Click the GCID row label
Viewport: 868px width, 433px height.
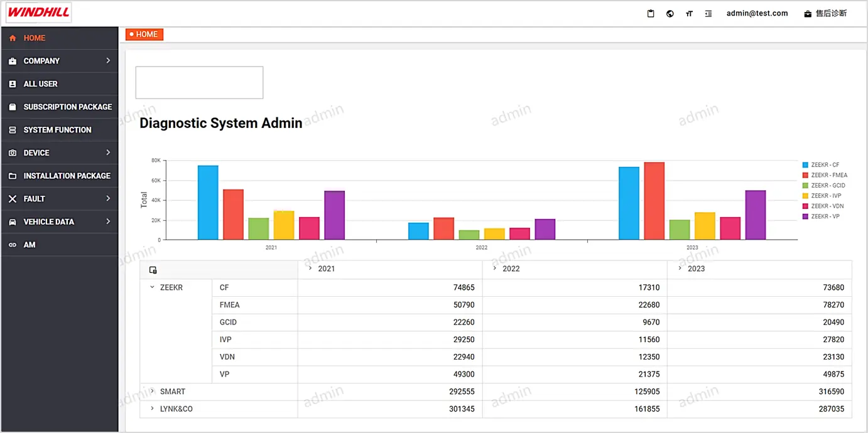[229, 322]
